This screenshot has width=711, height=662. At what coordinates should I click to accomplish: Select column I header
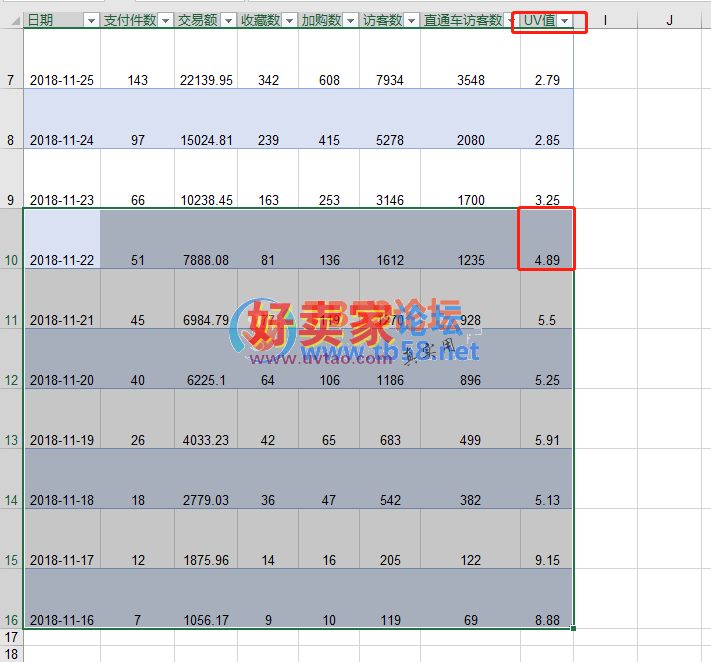[605, 21]
